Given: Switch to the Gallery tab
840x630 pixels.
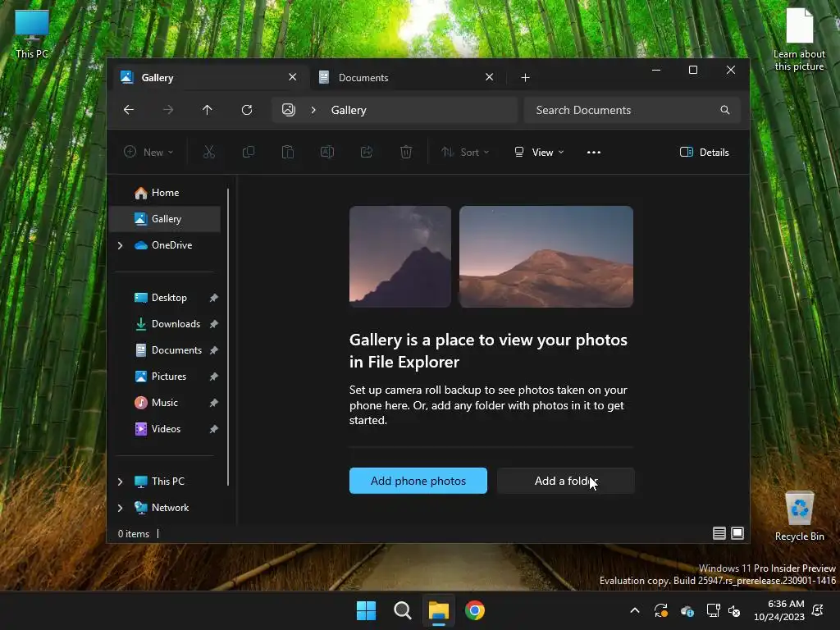Looking at the screenshot, I should [x=209, y=78].
